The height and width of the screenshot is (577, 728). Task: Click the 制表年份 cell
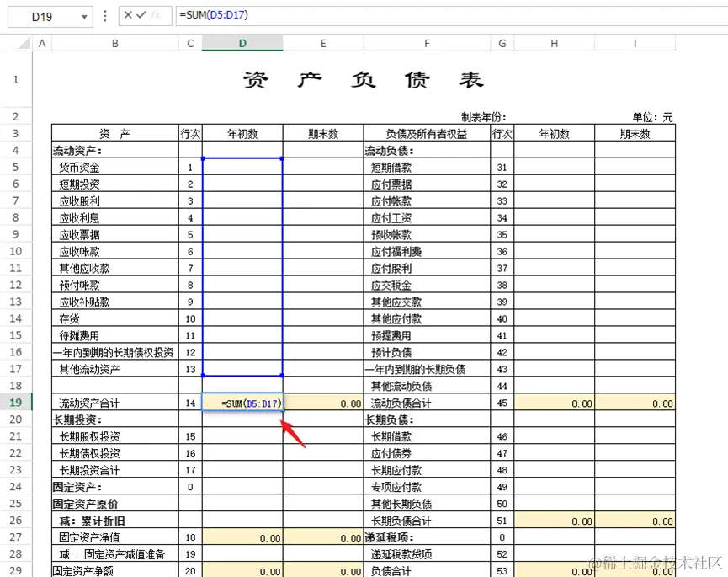pyautogui.click(x=483, y=117)
